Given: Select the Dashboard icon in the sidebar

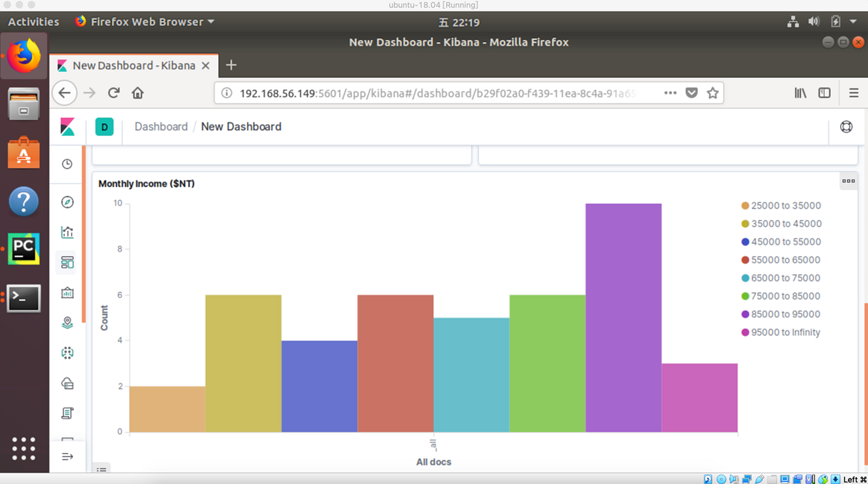Looking at the screenshot, I should click(67, 262).
